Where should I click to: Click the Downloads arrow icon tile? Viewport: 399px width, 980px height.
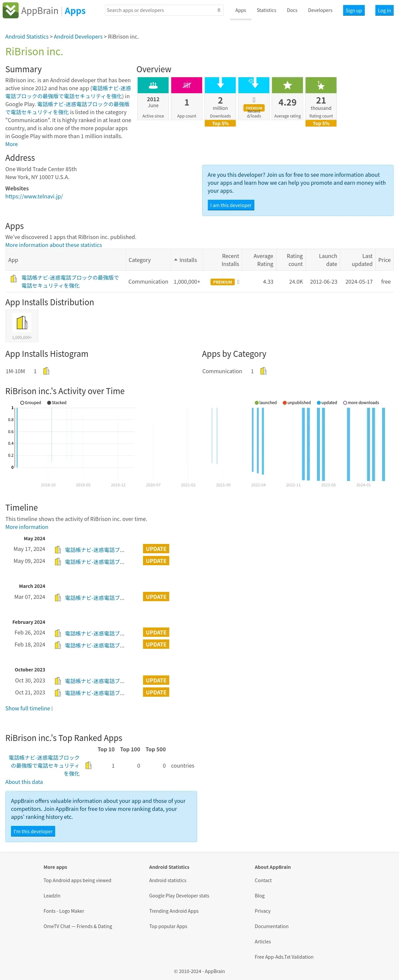[x=220, y=85]
